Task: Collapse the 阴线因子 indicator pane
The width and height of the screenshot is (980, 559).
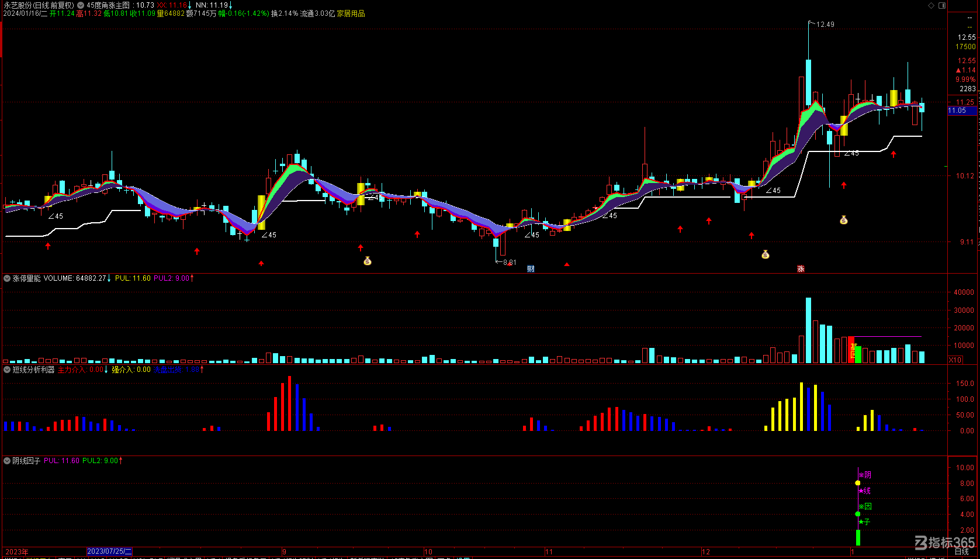Action: [x=7, y=461]
